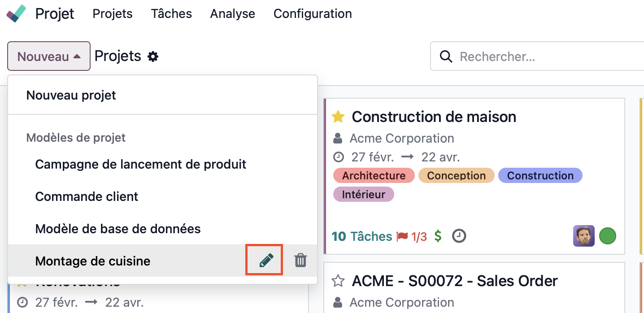Choose Campagne de lancement de produit template
This screenshot has width=644, height=313.
tap(141, 164)
